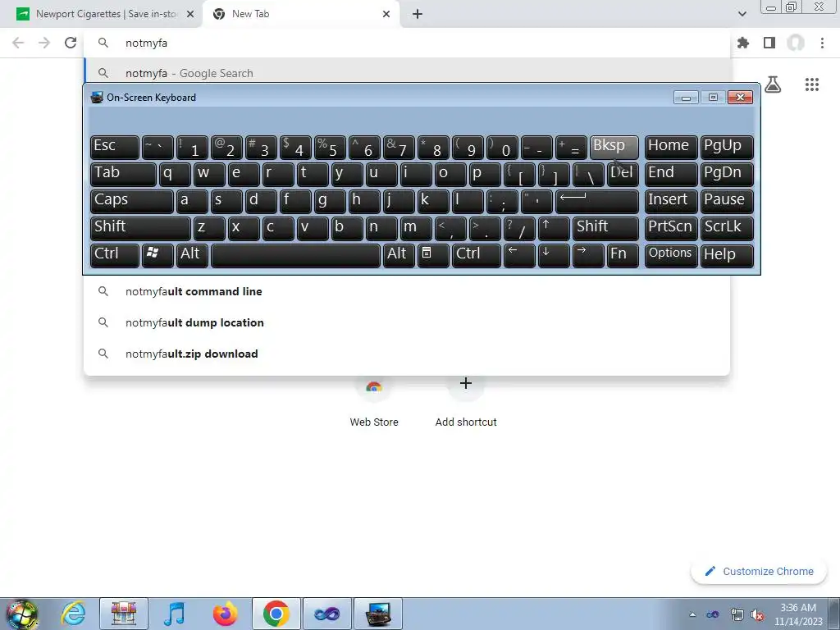Click the muted volume tray icon
This screenshot has height=630, width=840.
pyautogui.click(x=757, y=615)
